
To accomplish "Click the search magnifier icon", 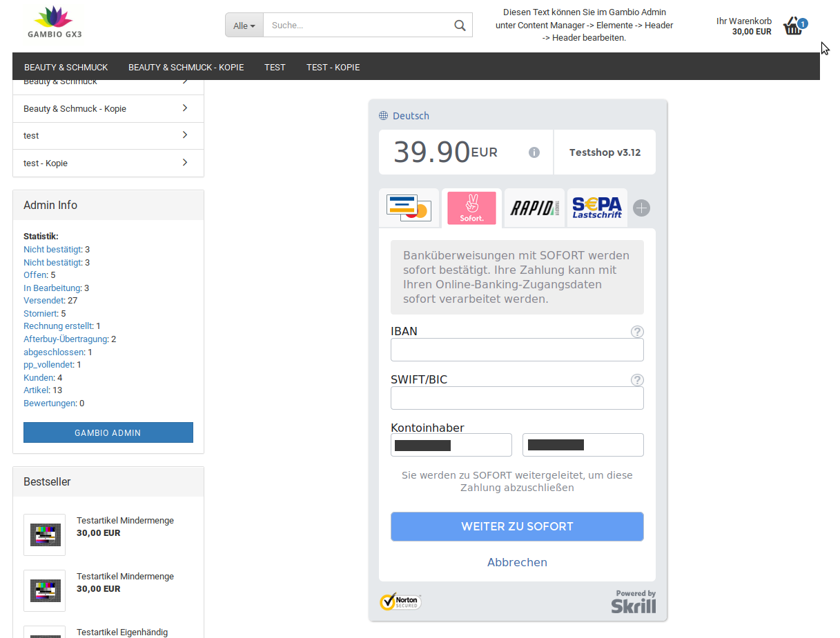I will tap(460, 26).
